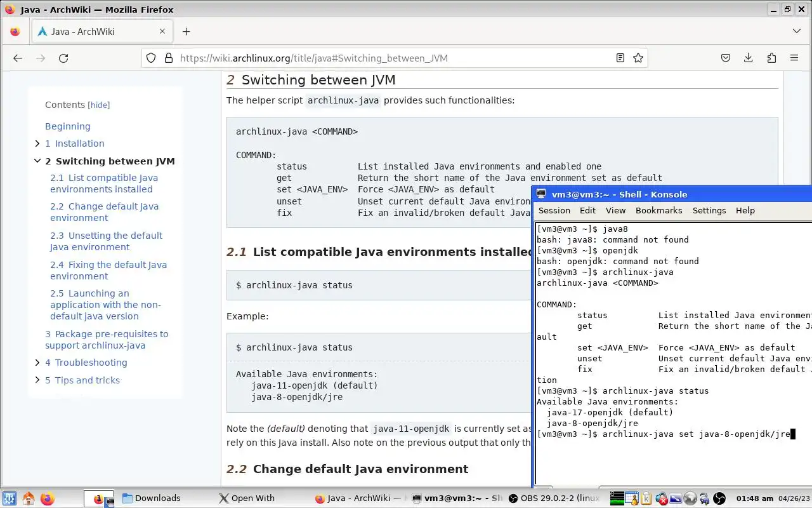
Task: Open the Klipper clipboard tray icon
Action: coord(646,498)
